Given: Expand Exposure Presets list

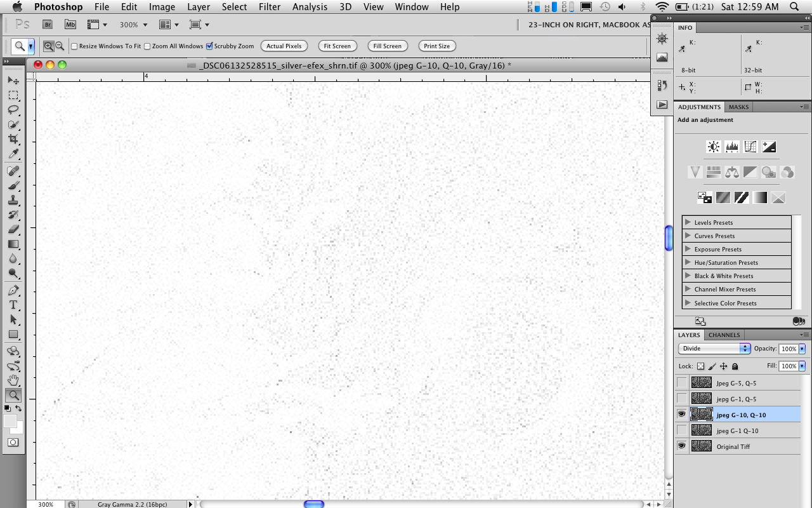Looking at the screenshot, I should point(688,249).
